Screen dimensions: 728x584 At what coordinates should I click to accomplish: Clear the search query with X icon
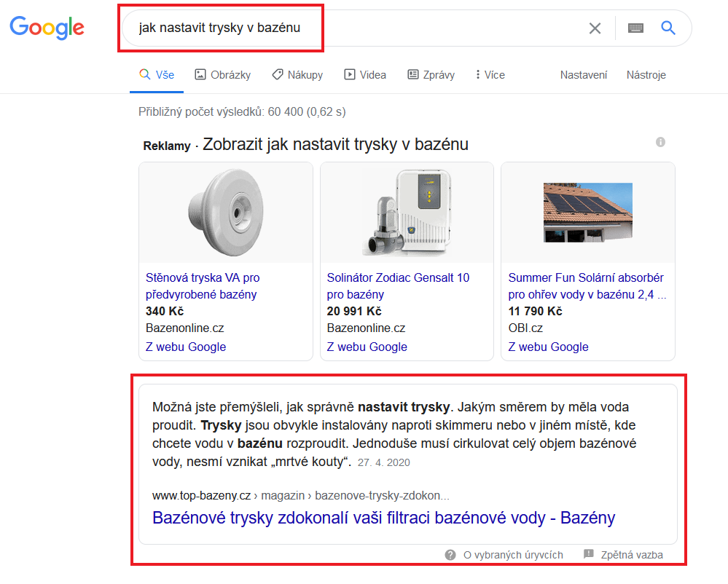[x=595, y=28]
